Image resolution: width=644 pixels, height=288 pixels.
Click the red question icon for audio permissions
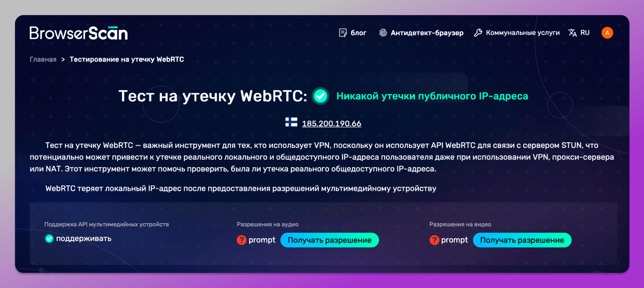(x=241, y=240)
